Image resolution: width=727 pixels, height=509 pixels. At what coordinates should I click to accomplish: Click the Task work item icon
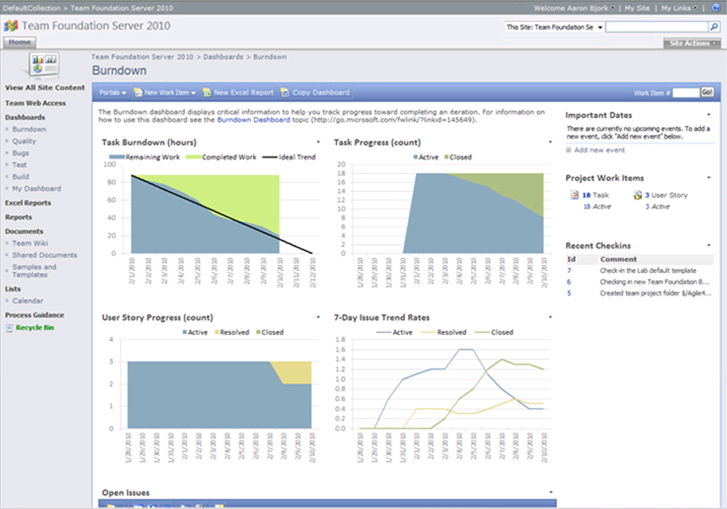pyautogui.click(x=574, y=195)
